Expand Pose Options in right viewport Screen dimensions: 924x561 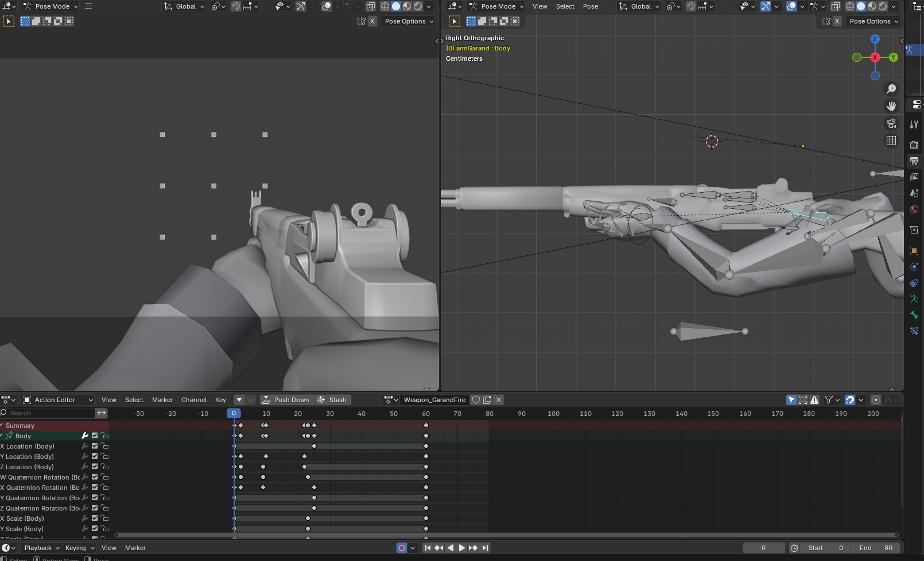873,21
